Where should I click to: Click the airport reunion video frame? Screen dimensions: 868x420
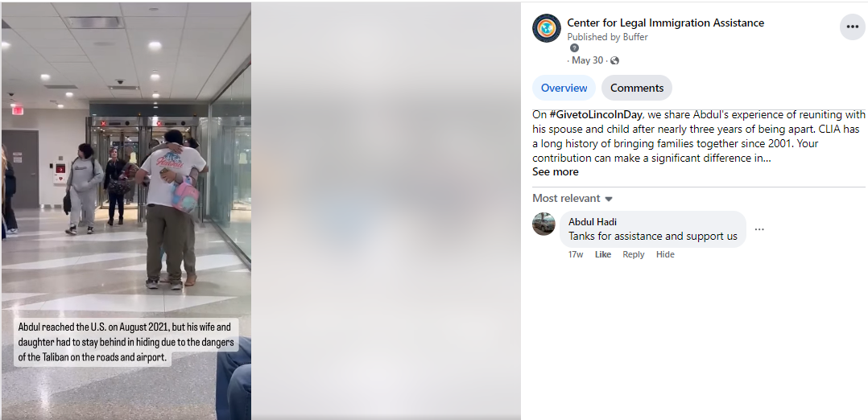point(126,210)
